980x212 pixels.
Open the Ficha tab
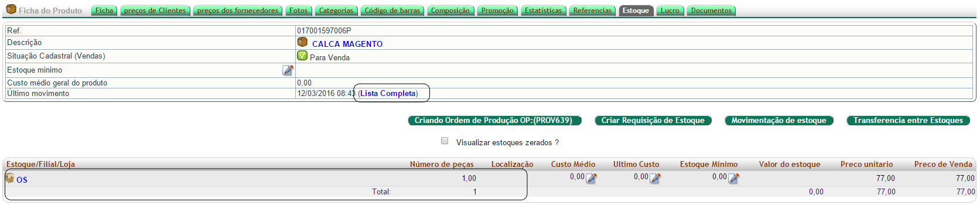[104, 11]
